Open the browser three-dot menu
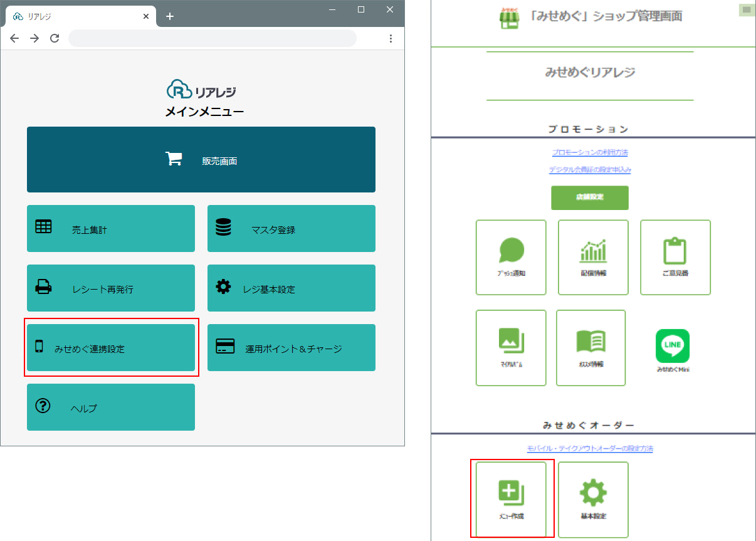Image resolution: width=756 pixels, height=541 pixels. coord(391,38)
